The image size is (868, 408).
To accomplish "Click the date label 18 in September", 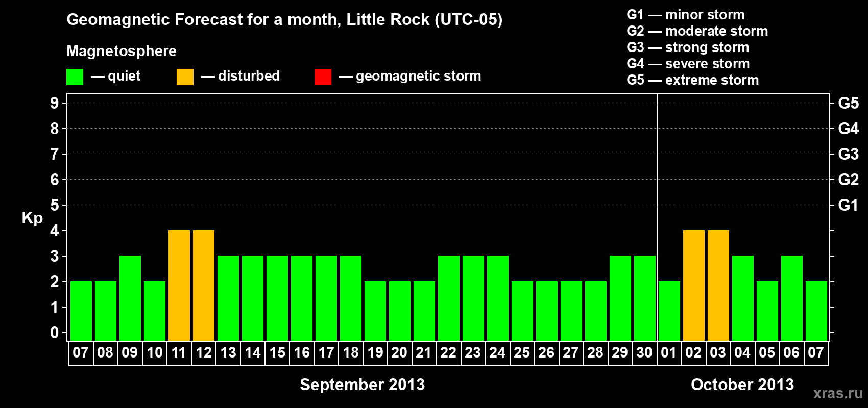I will (x=351, y=353).
